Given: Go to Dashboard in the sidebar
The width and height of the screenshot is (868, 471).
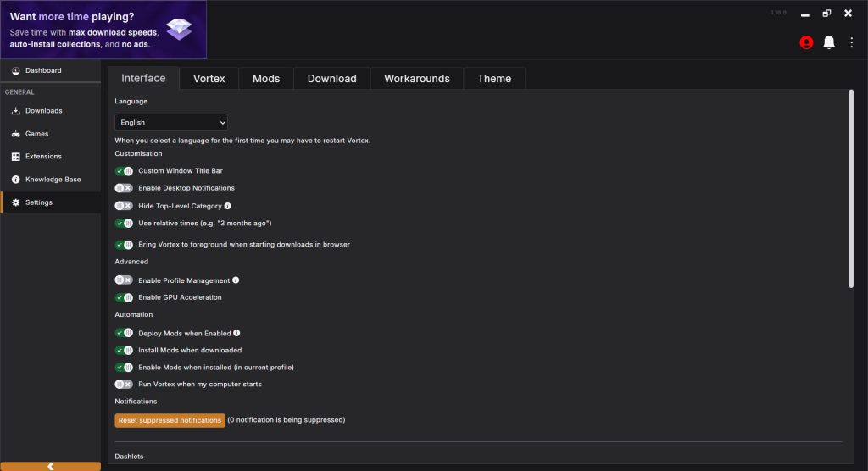Looking at the screenshot, I should pos(50,71).
